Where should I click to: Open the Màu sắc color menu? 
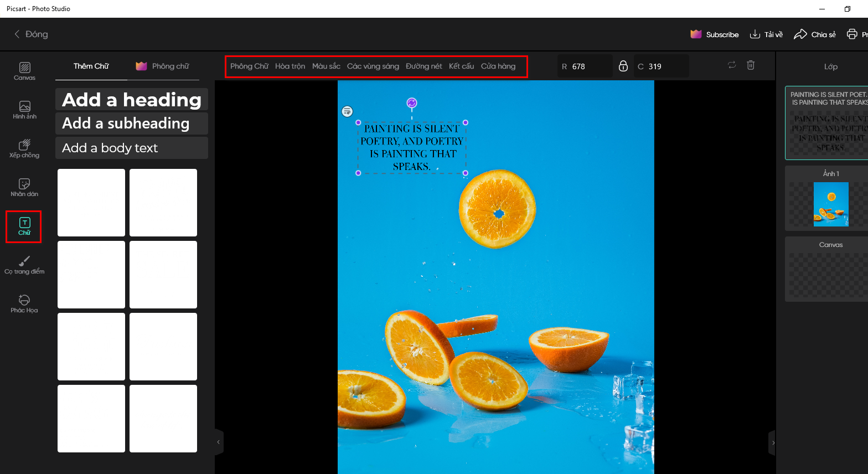tap(326, 66)
